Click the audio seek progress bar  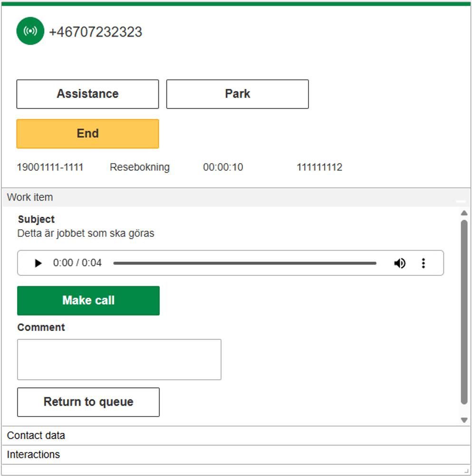coord(244,263)
